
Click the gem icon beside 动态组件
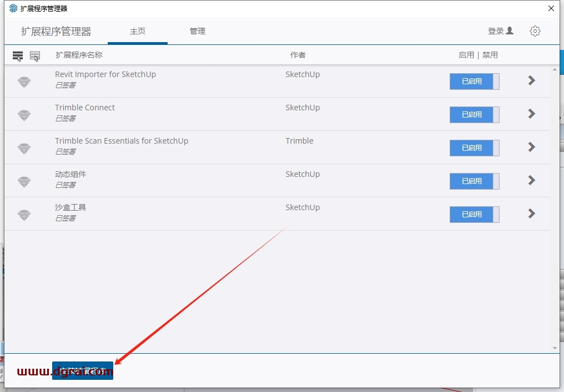pos(24,181)
